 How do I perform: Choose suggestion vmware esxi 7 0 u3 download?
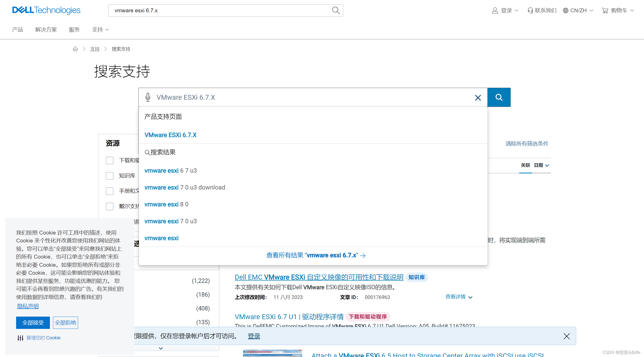tap(185, 187)
